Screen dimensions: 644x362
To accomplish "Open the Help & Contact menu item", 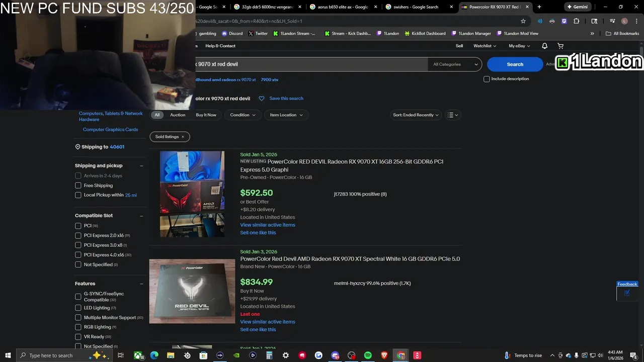I will pyautogui.click(x=220, y=46).
